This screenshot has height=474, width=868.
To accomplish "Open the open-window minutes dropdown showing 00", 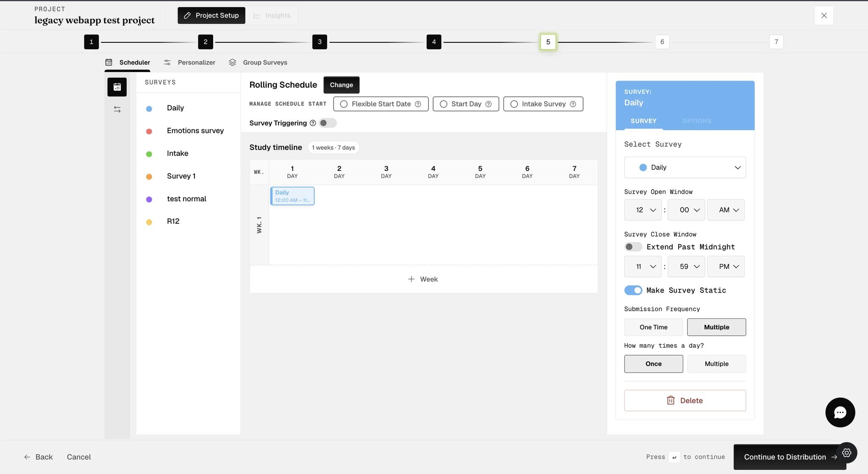I will pyautogui.click(x=686, y=210).
